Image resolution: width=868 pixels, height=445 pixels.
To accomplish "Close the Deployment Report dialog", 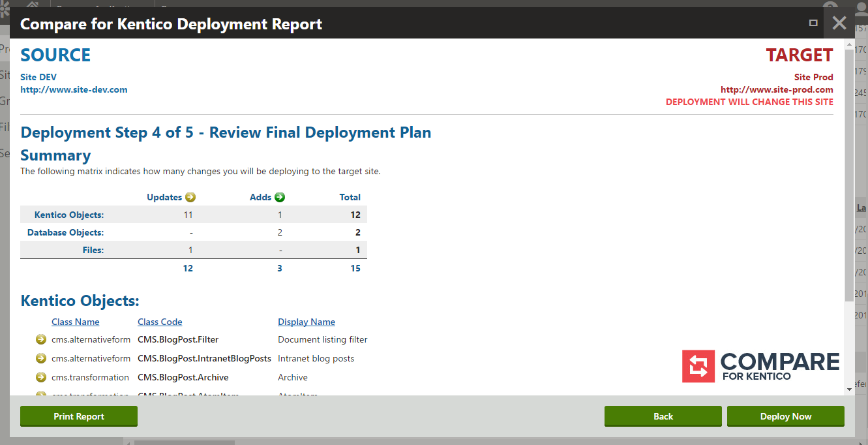I will coord(839,23).
